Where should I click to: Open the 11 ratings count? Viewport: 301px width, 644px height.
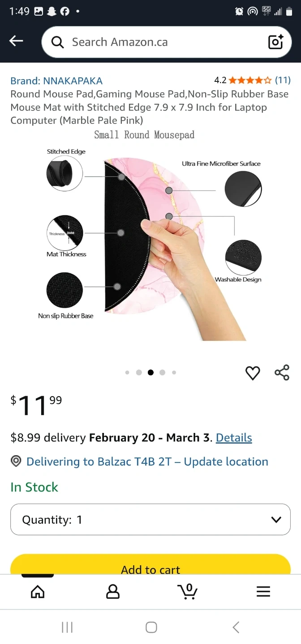[283, 80]
